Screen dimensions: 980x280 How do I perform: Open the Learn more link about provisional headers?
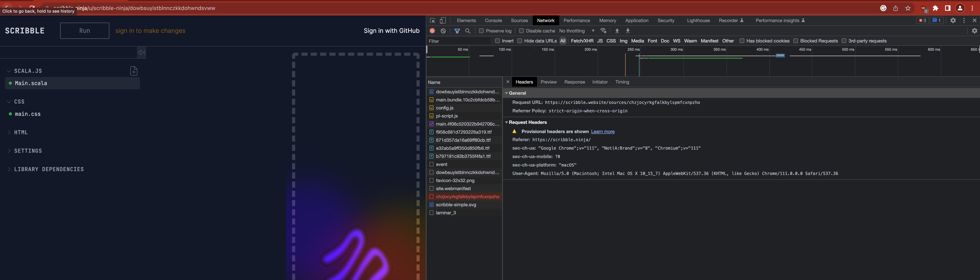point(603,131)
